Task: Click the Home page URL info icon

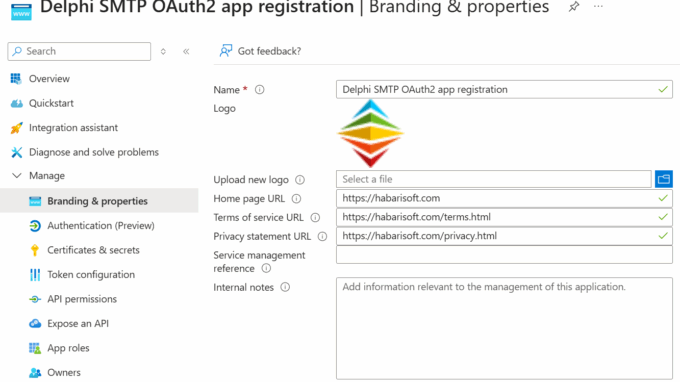Action: [x=296, y=199]
